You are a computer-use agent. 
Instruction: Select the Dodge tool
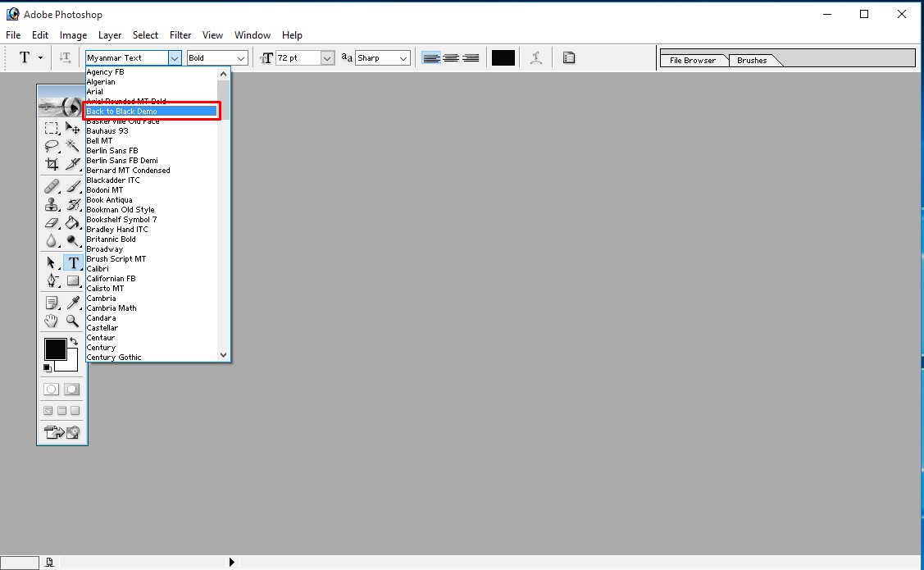click(x=72, y=240)
